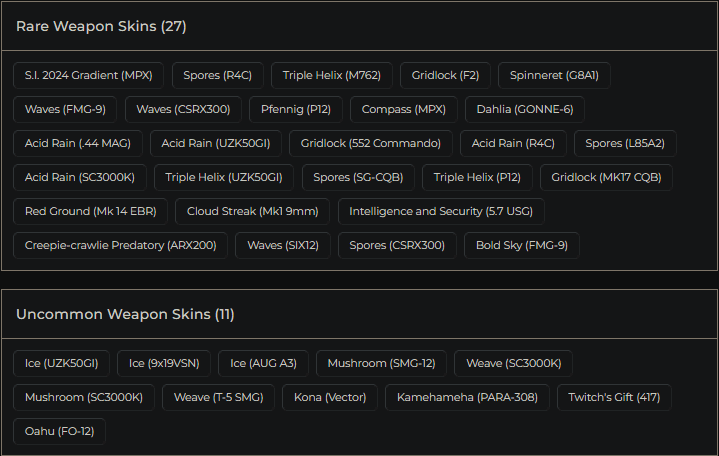
Task: Select Bold Sky (FMG-9) skin tag
Action: [x=521, y=245]
